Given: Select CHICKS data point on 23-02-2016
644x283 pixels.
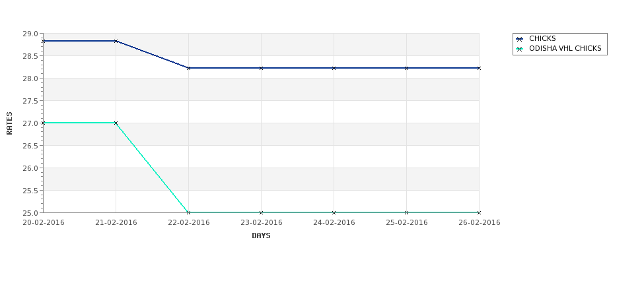Looking at the screenshot, I should tap(261, 68).
